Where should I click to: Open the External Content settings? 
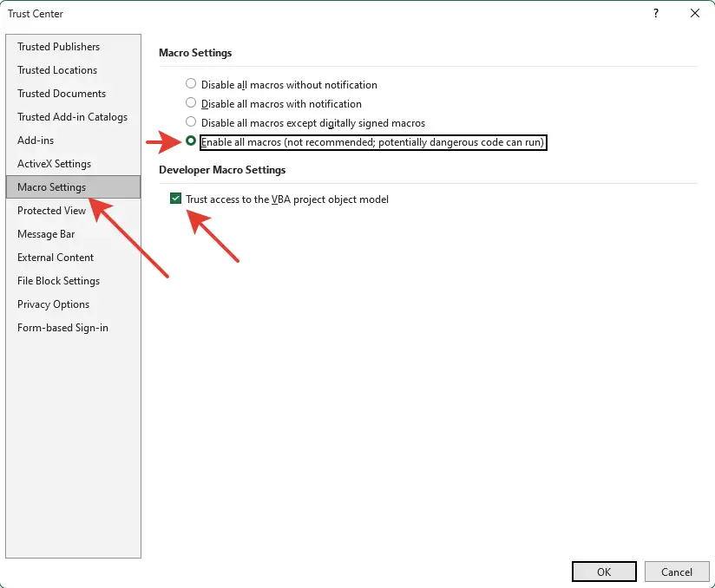point(55,257)
